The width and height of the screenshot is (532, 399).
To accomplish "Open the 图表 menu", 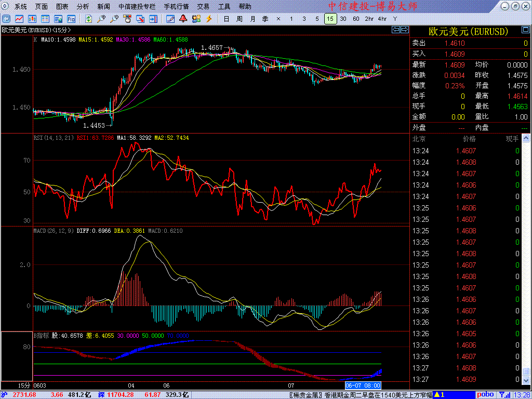I will click(62, 6).
